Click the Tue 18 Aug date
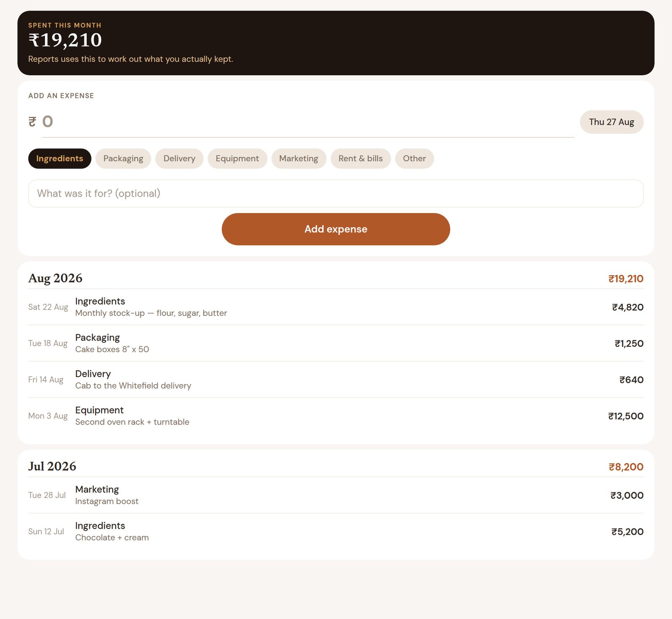672x619 pixels. click(48, 343)
